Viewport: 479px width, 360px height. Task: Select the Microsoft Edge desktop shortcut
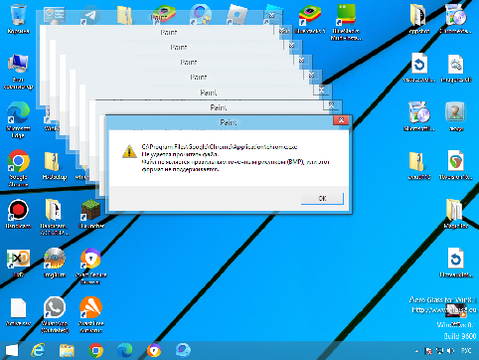click(x=18, y=120)
